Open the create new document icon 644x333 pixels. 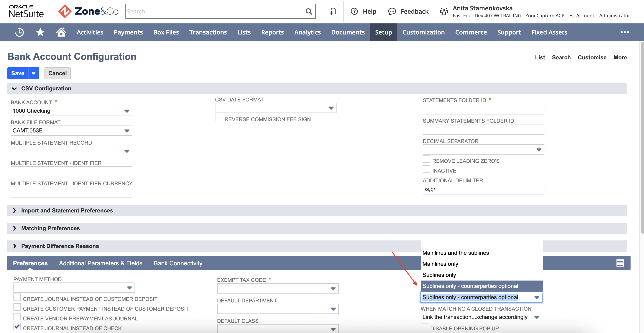pyautogui.click(x=333, y=11)
